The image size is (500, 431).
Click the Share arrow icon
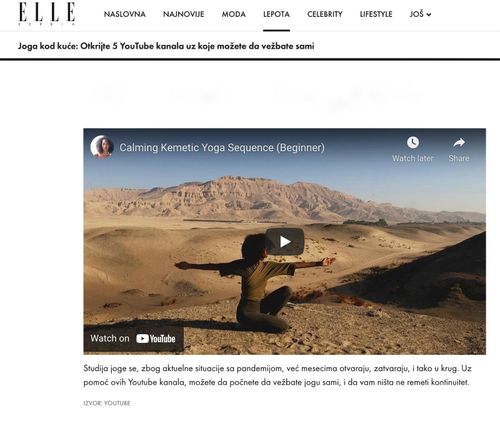coord(459,143)
